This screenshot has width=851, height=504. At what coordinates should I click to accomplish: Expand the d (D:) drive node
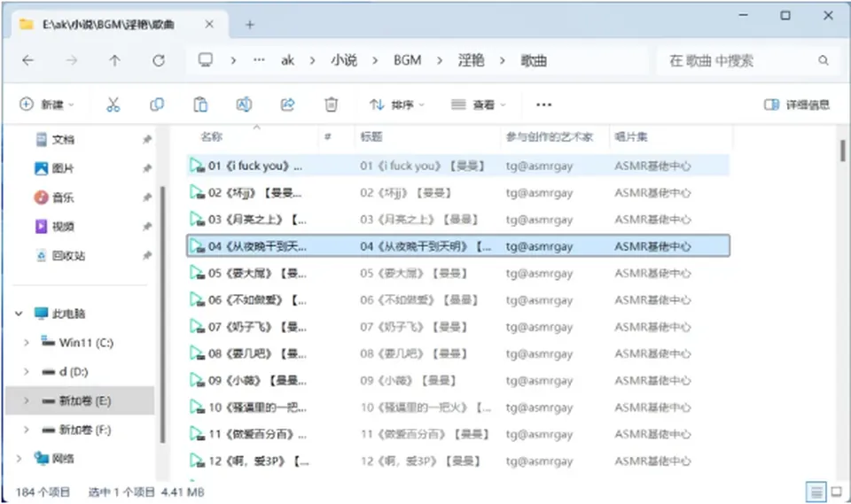click(26, 372)
